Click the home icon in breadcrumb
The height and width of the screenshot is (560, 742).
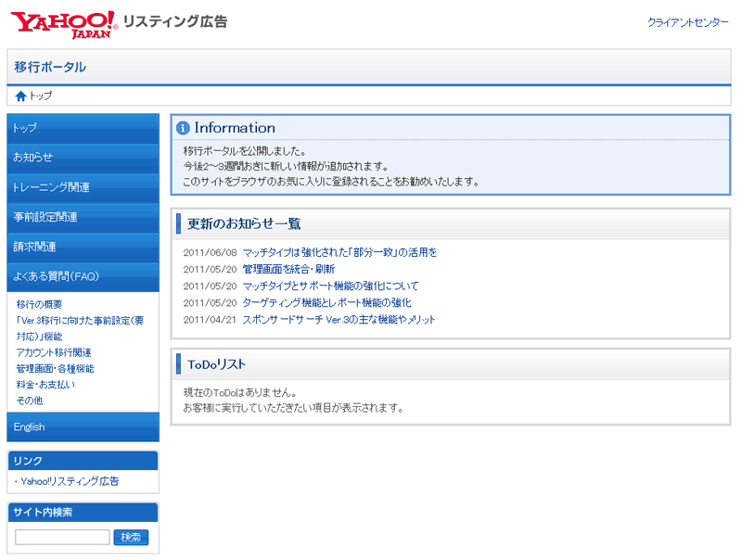20,95
